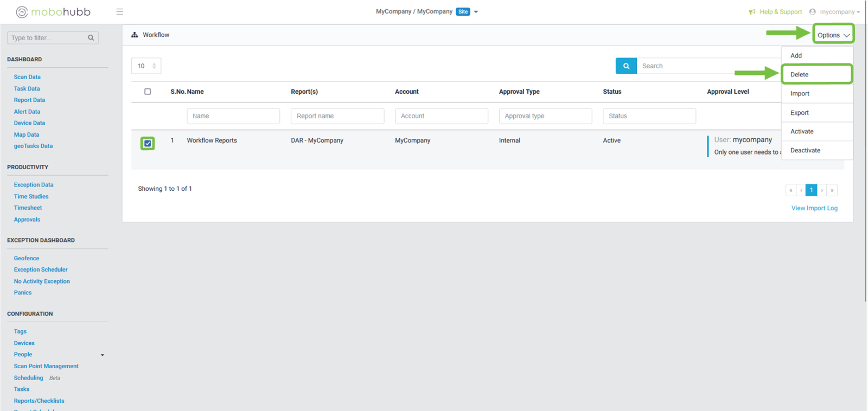This screenshot has width=868, height=411.
Task: Click the blue search magnifier button
Action: pos(626,66)
